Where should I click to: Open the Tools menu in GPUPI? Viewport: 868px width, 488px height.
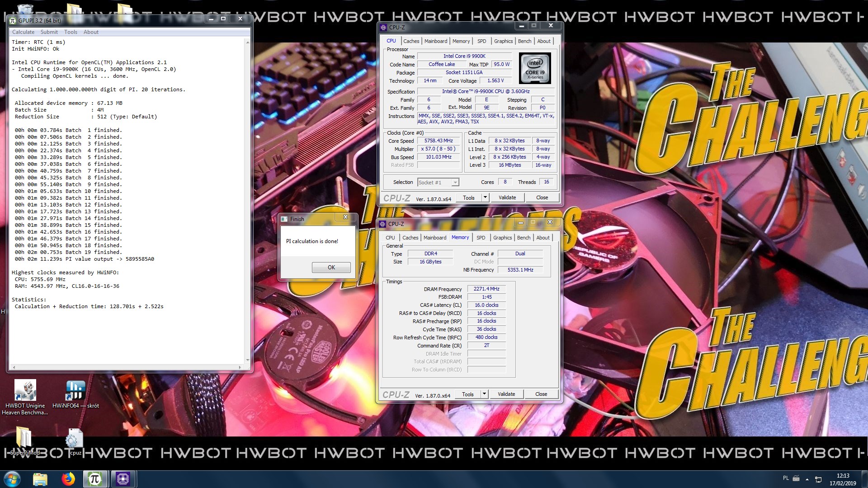tap(71, 32)
